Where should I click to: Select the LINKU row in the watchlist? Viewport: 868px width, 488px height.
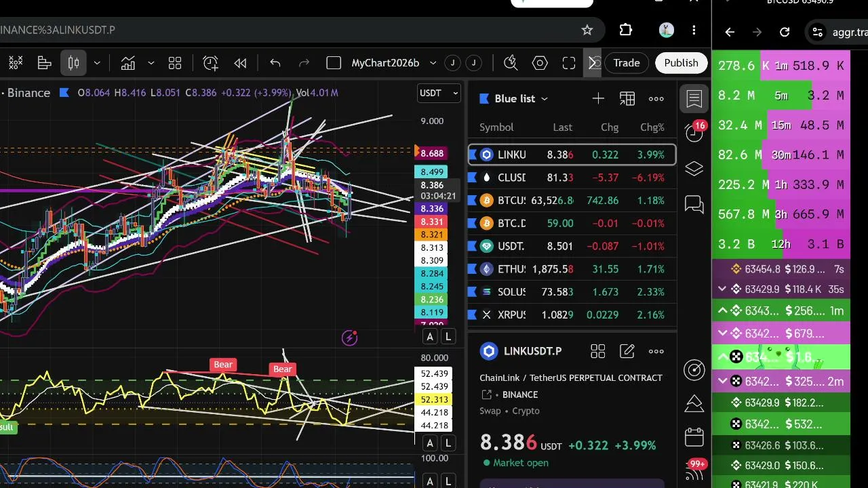point(572,155)
